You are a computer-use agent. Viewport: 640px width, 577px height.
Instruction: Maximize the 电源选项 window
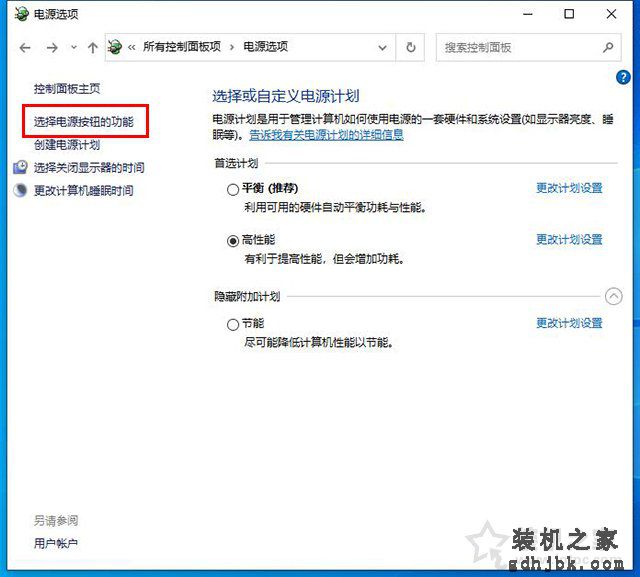[569, 14]
